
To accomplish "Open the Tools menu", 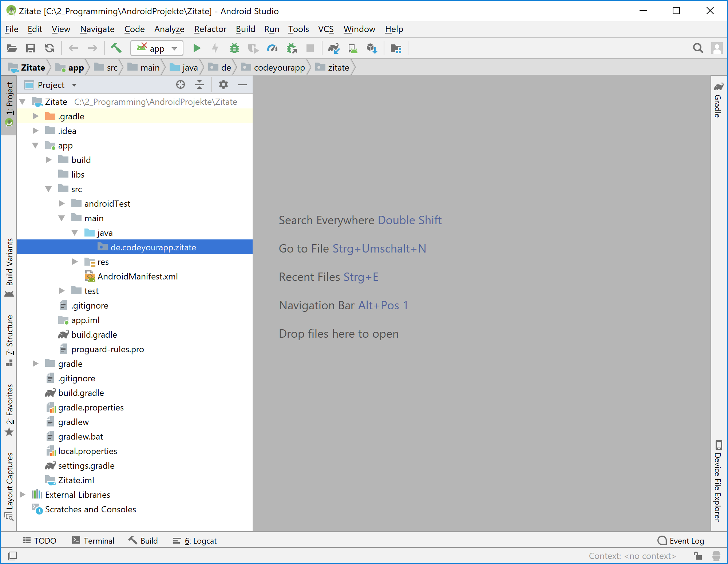I will tap(298, 29).
